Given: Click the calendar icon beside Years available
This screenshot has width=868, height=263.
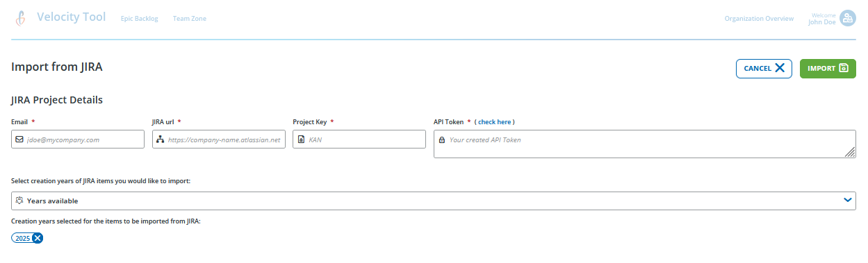Looking at the screenshot, I should (19, 201).
